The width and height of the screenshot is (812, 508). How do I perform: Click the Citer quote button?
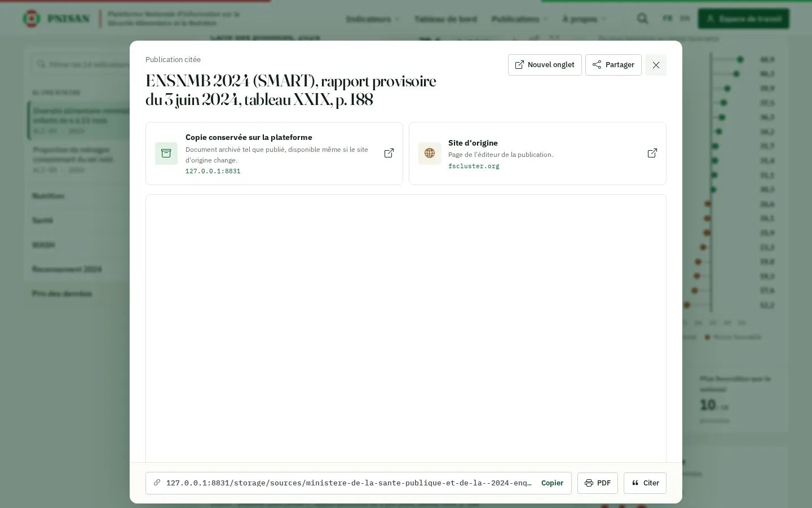(x=645, y=483)
